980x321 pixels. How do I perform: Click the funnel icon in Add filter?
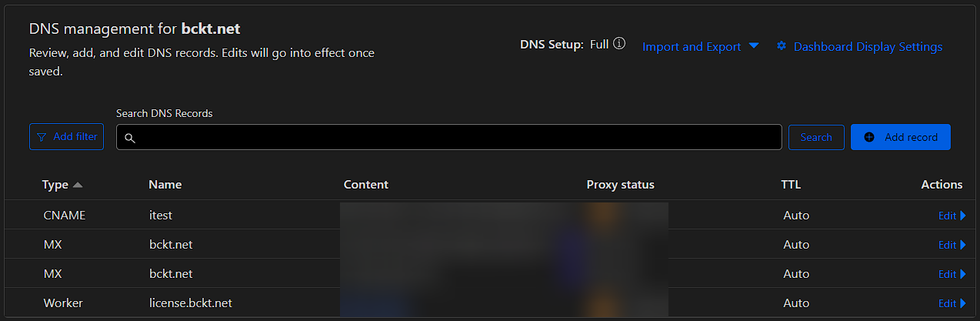[x=42, y=137]
